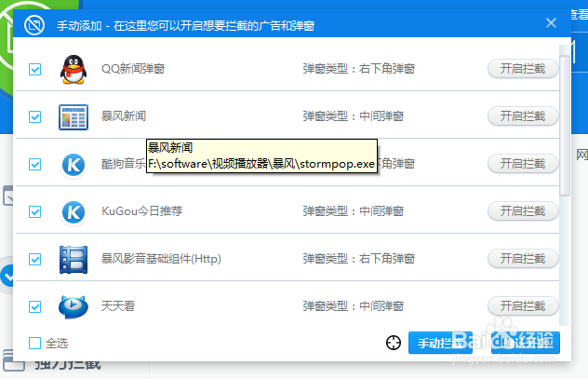Click the 酷狗音乐 K logo icon
Screen dimensions: 588x379
click(x=73, y=165)
